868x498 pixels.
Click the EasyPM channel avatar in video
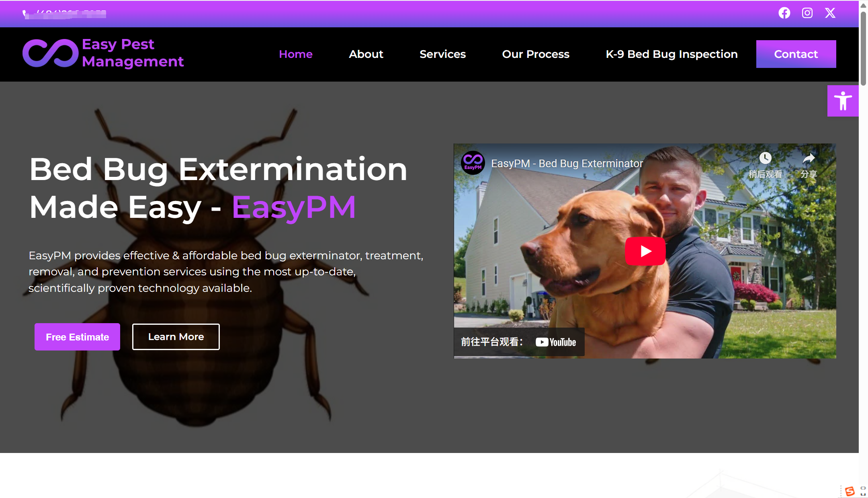tap(473, 163)
